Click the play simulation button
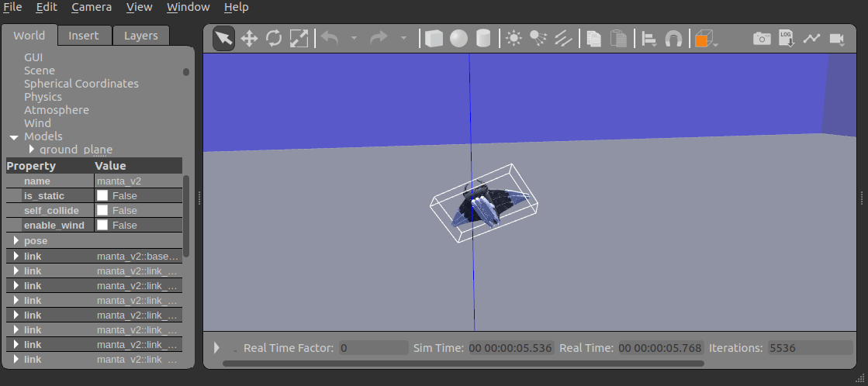 [x=217, y=348]
